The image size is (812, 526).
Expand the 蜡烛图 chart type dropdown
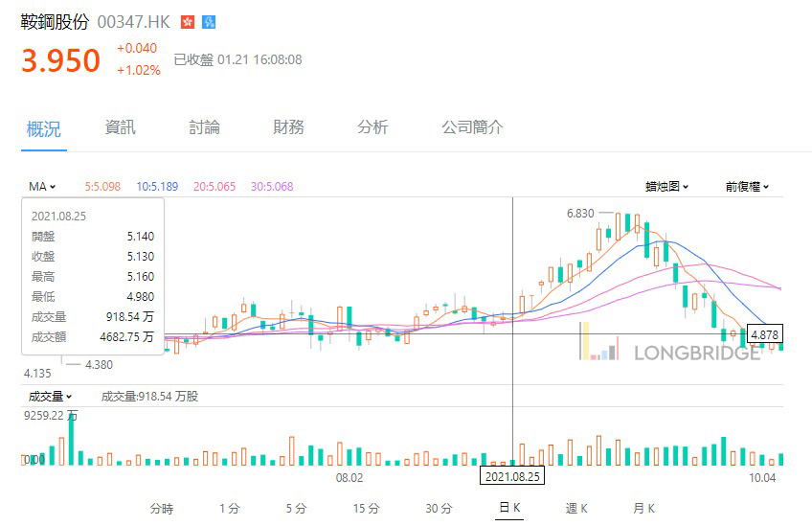[666, 187]
